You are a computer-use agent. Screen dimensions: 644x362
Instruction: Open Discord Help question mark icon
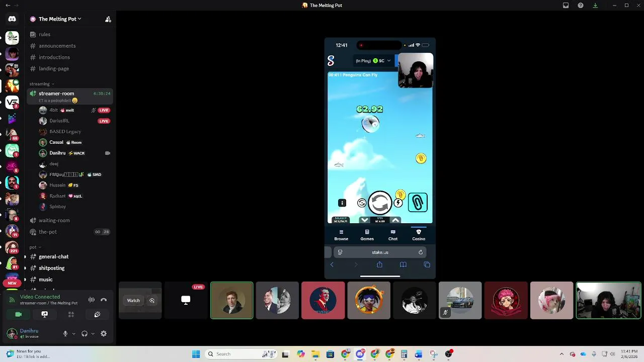pos(581,6)
